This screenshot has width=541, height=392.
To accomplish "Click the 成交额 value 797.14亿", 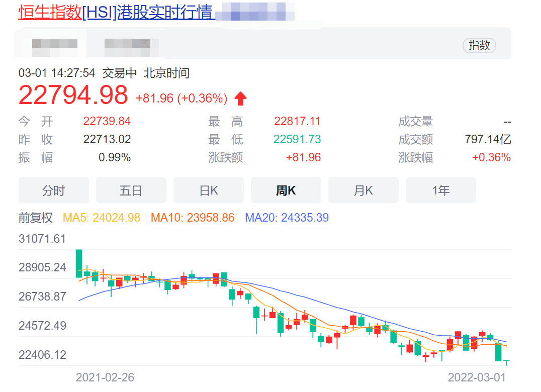I will (489, 139).
